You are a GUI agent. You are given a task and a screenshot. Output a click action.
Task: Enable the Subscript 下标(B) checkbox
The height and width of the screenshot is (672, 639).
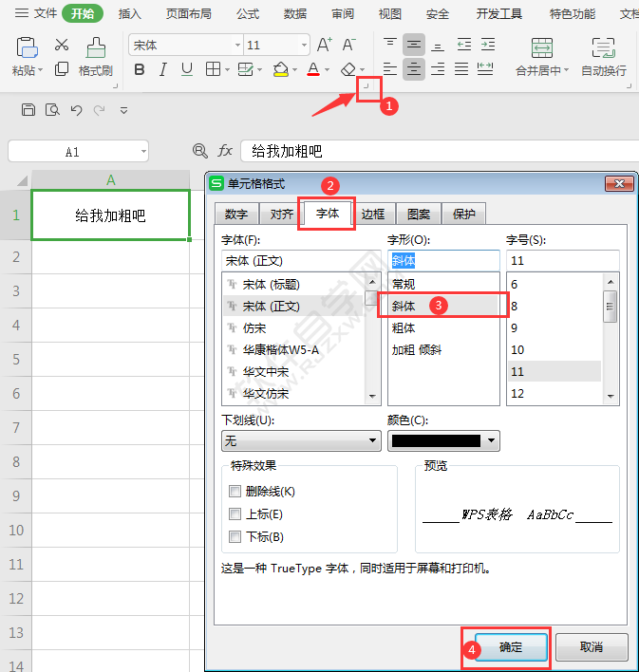[235, 536]
